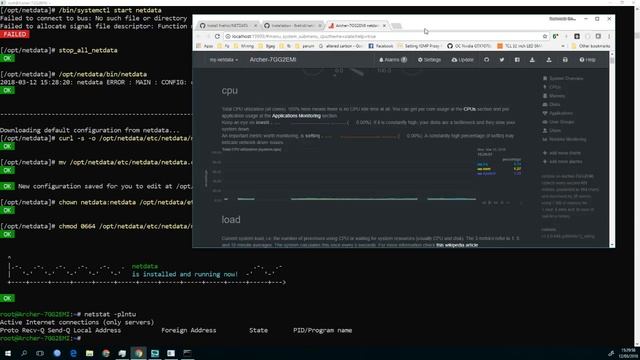Open Chrome three-dot menu

(x=609, y=36)
